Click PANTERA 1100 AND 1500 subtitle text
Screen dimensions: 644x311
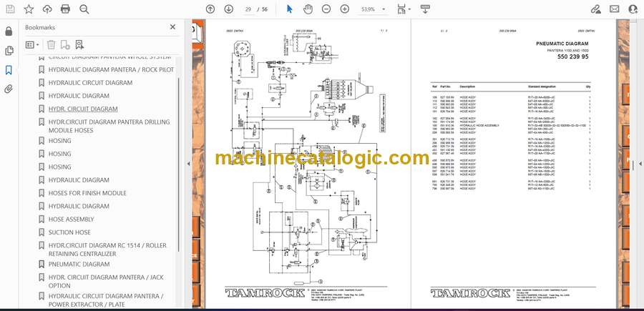567,51
